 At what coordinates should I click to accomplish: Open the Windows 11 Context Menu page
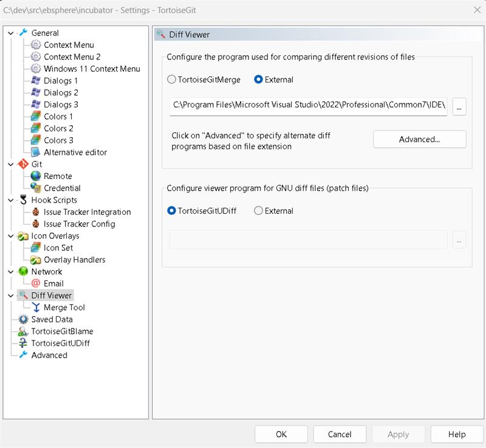[x=92, y=69]
